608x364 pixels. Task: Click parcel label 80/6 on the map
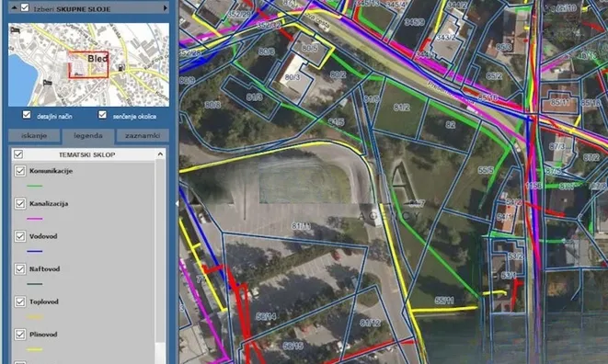click(266, 51)
